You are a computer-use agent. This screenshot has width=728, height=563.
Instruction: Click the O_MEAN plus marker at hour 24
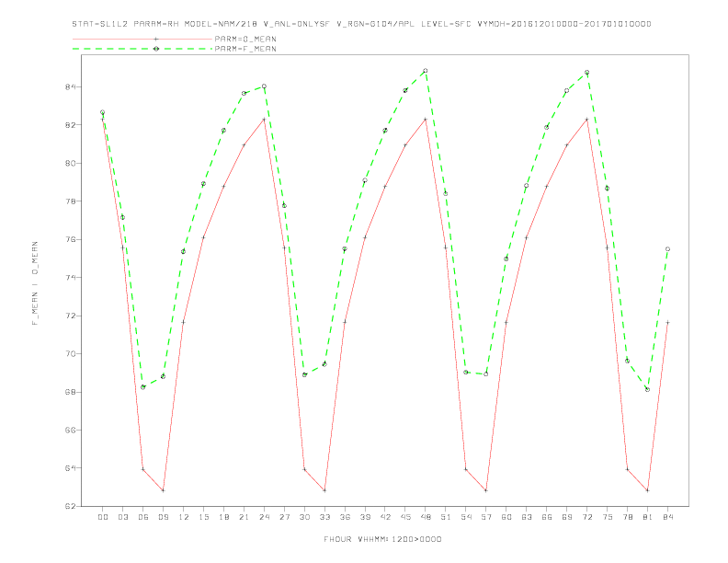click(x=264, y=120)
